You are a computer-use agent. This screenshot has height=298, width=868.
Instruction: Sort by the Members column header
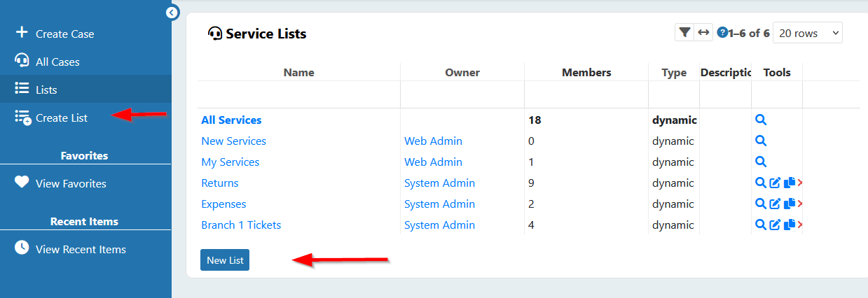click(x=586, y=73)
